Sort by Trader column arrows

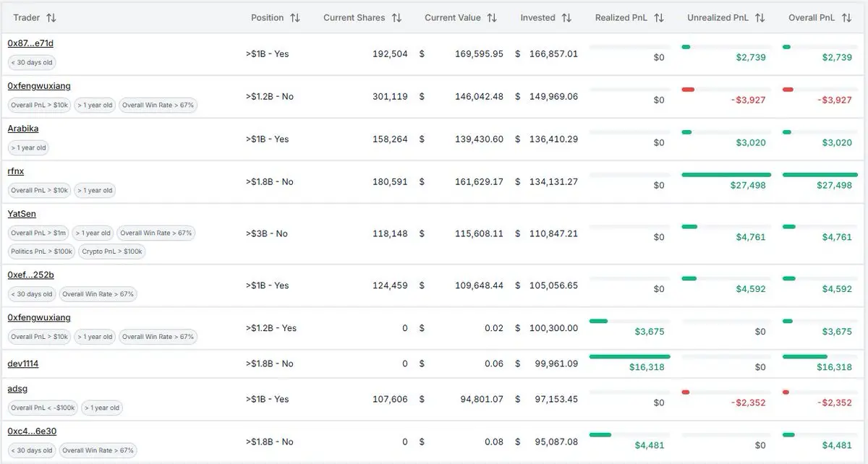[x=51, y=17]
